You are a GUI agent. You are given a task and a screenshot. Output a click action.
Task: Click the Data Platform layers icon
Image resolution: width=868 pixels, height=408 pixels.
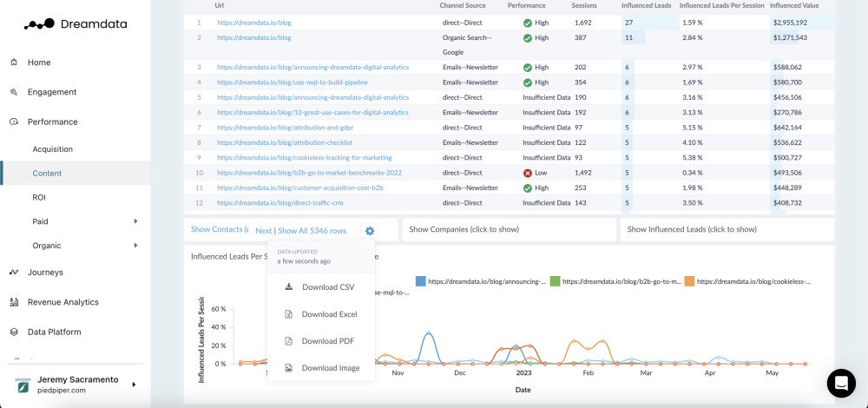pos(15,332)
